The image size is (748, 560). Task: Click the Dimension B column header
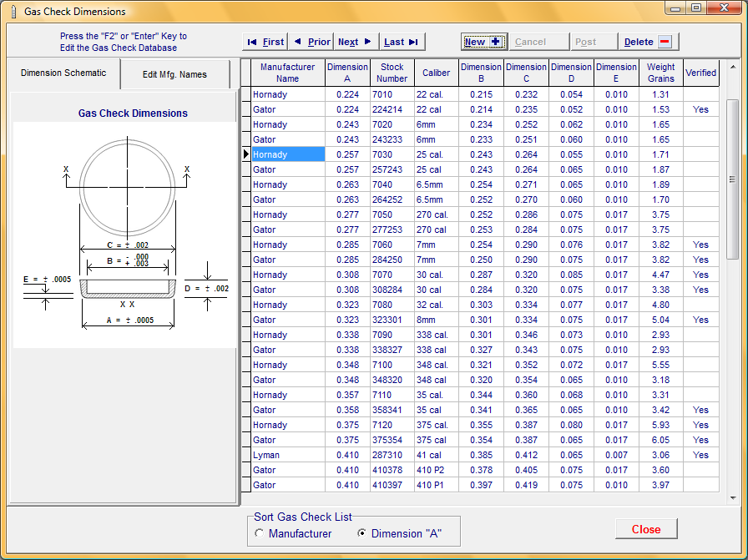[x=481, y=73]
